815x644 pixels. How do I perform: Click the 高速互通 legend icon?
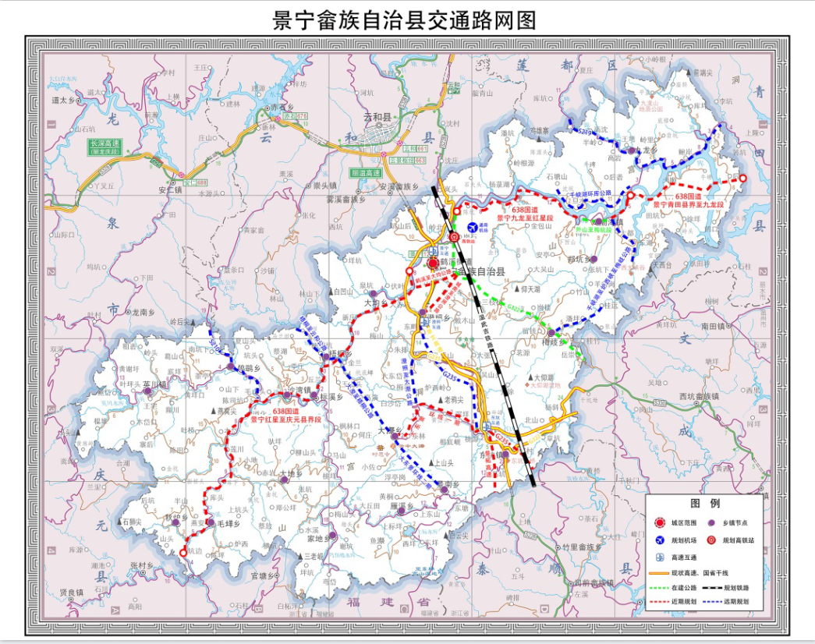660,557
